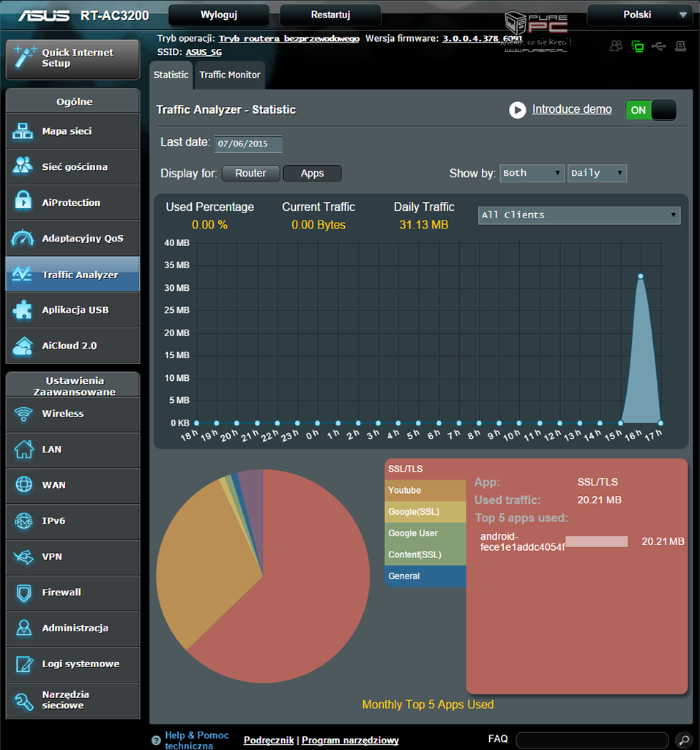The image size is (700, 750).
Task: Click the android-fece1e1addc4054f client name
Action: pyautogui.click(x=522, y=542)
